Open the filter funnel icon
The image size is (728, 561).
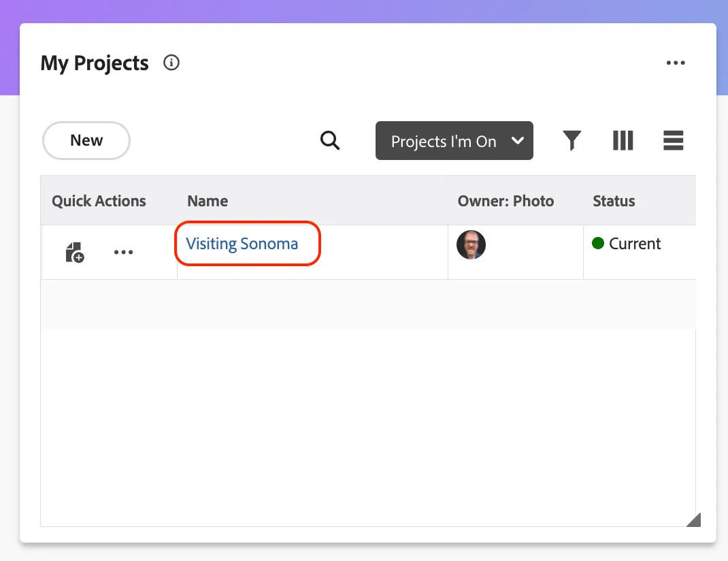(572, 140)
